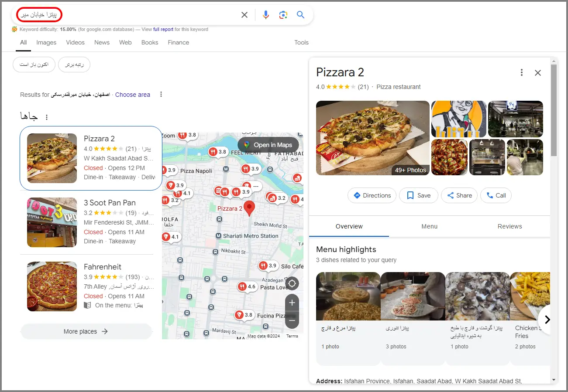The image size is (568, 392).
Task: Open more options menu in Pizzara 2 panel
Action: pos(521,72)
